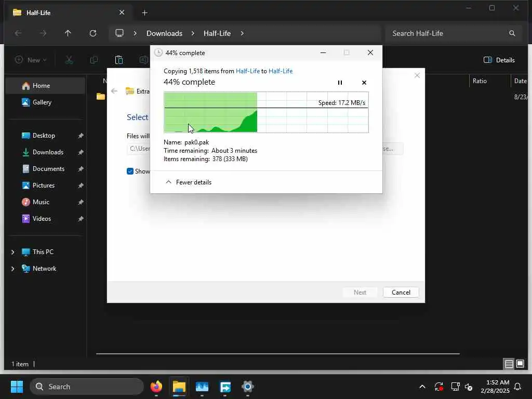Add a new Explorer tab
This screenshot has width=532, height=399.
tap(144, 13)
